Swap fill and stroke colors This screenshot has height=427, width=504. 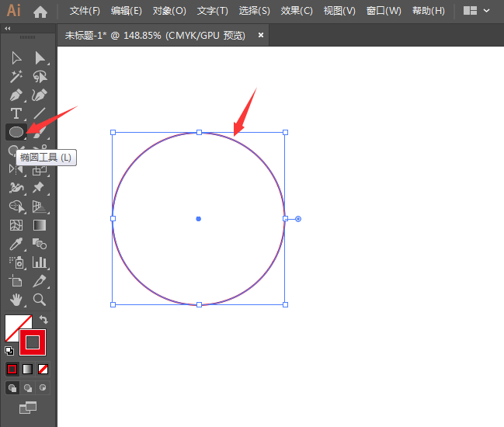[x=44, y=319]
